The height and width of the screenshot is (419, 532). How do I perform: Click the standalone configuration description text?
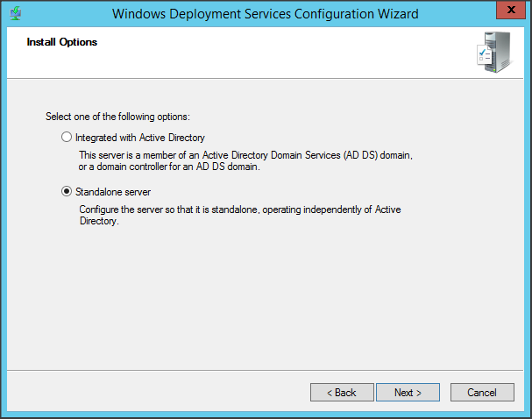[244, 215]
